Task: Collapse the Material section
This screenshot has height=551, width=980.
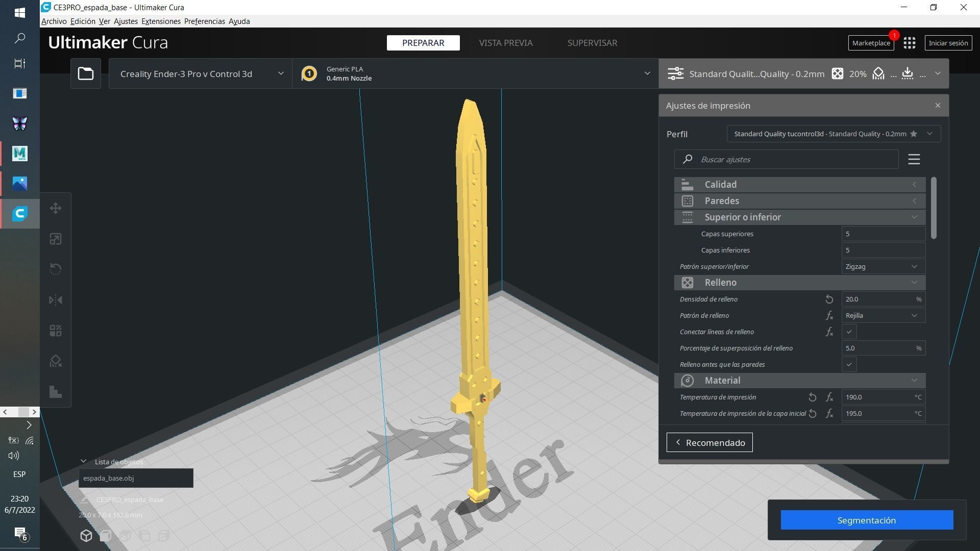Action: pyautogui.click(x=800, y=381)
